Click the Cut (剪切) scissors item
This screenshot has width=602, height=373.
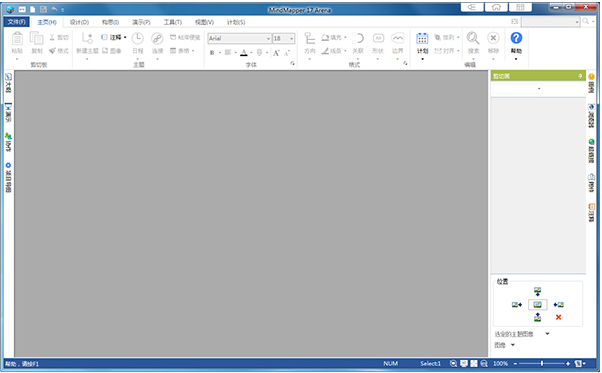pyautogui.click(x=59, y=37)
